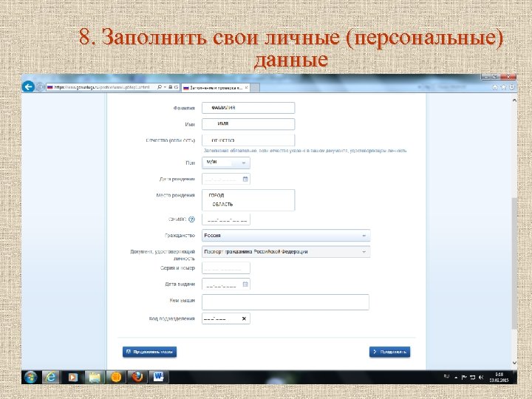Open the Гражданство dropdown showing Россия
532x399 pixels.
[286, 236]
